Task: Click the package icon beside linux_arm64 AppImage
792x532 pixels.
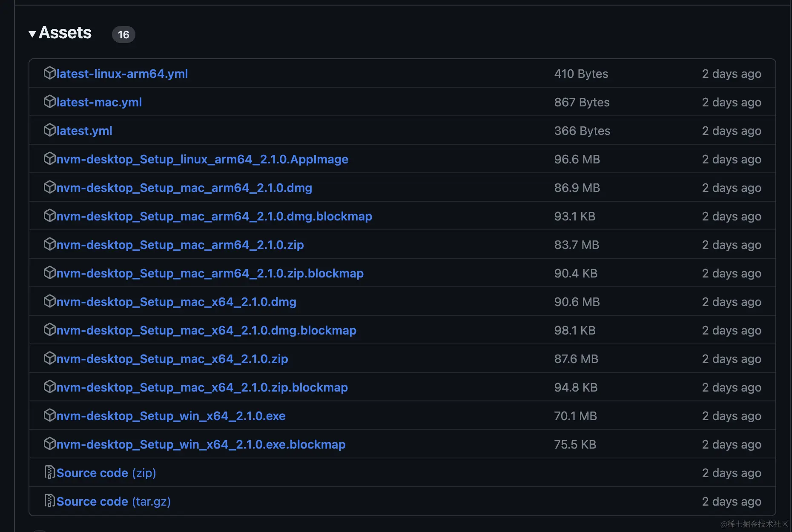Action: (50, 159)
